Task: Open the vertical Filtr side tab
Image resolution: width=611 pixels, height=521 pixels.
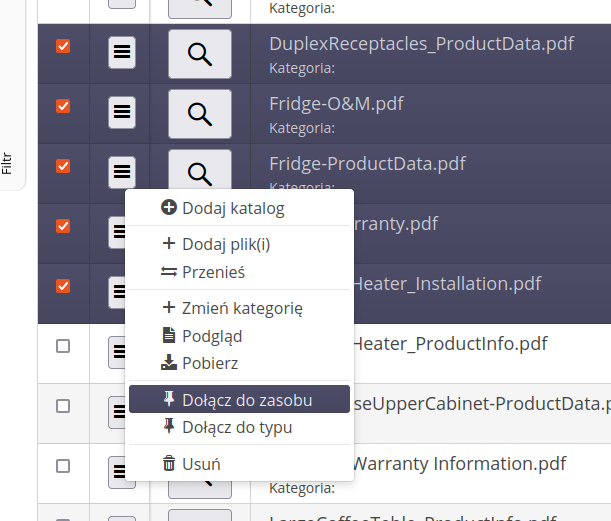Action: click(7, 164)
